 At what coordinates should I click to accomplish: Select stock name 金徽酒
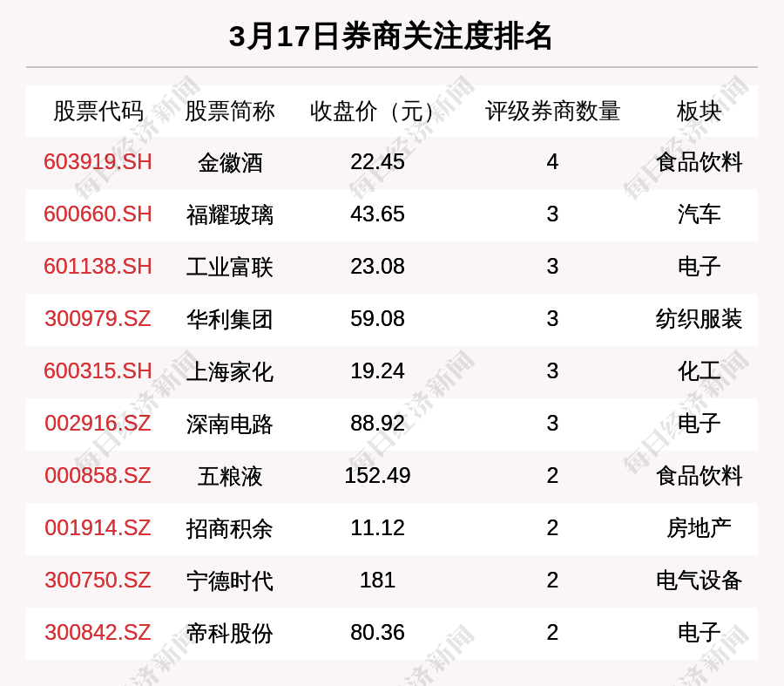point(229,163)
